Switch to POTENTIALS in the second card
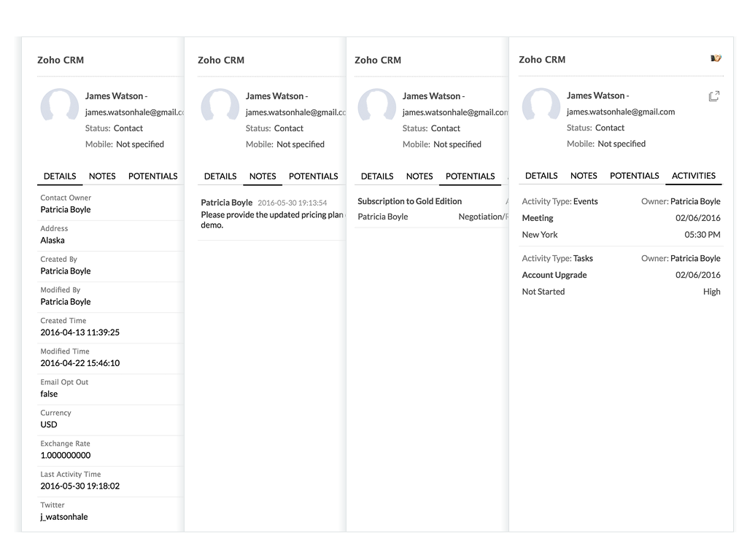The width and height of the screenshot is (747, 560). tap(314, 176)
